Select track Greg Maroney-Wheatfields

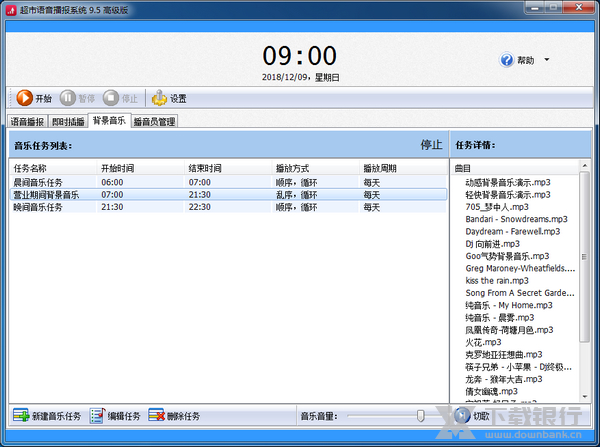(520, 268)
